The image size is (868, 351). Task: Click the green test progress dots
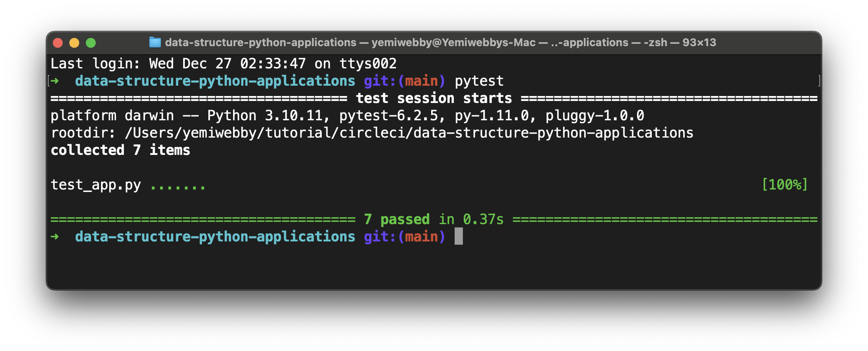pyautogui.click(x=178, y=188)
